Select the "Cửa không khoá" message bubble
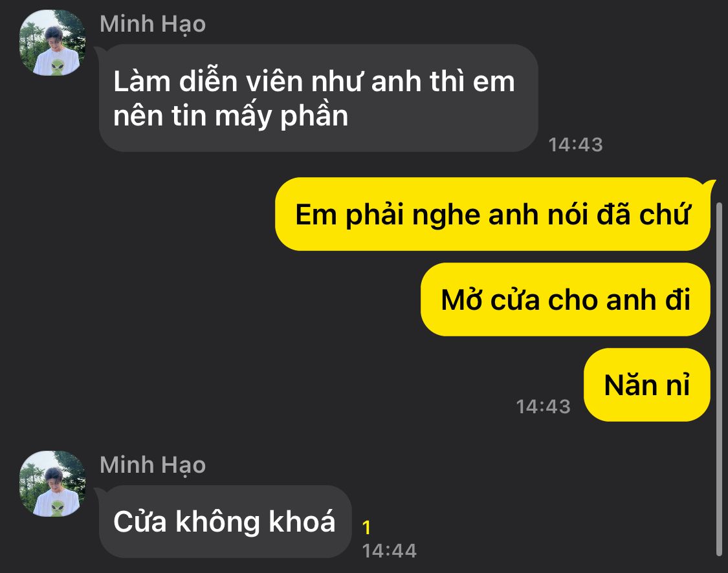 (225, 521)
